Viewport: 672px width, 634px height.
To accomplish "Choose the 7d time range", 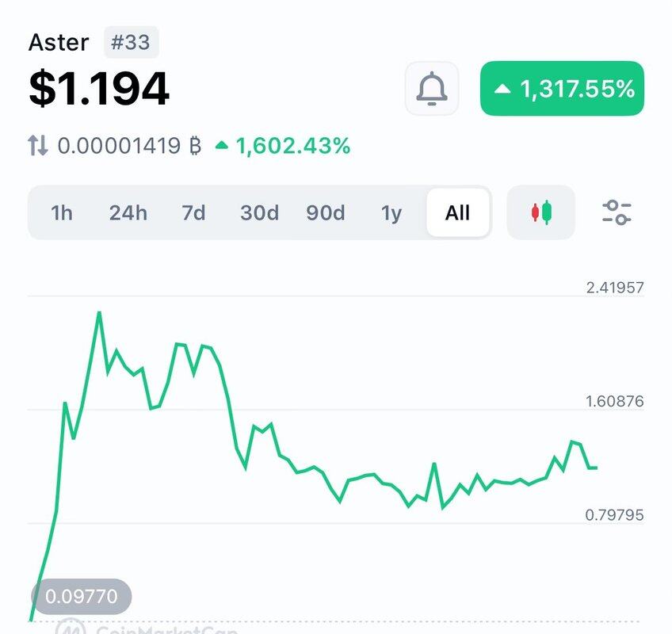I will 193,212.
